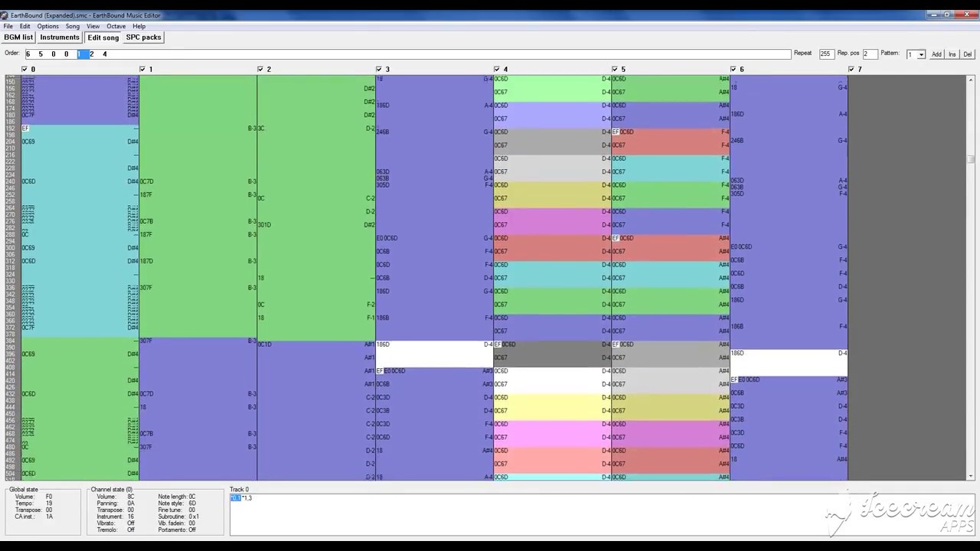Viewport: 980px width, 551px height.
Task: Click the Subroutine value 0x1
Action: (x=194, y=517)
